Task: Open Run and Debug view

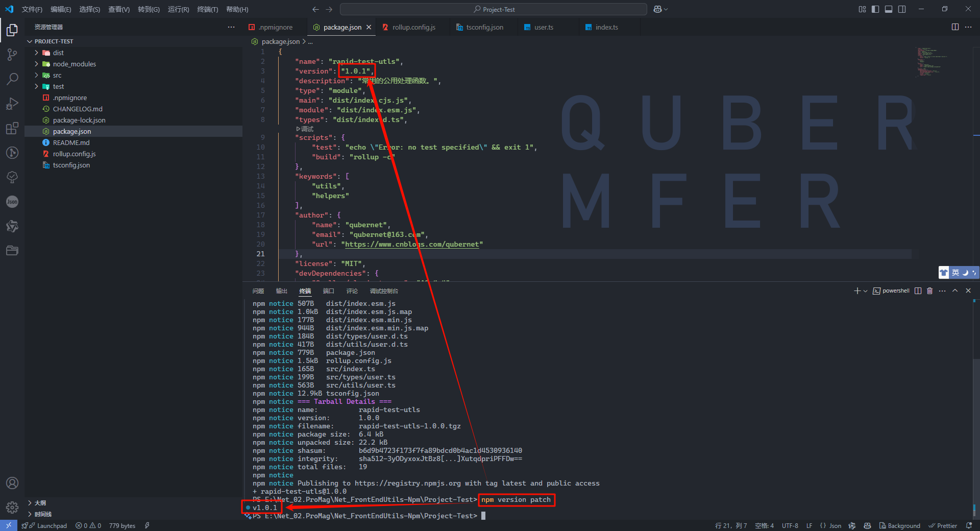Action: click(12, 104)
